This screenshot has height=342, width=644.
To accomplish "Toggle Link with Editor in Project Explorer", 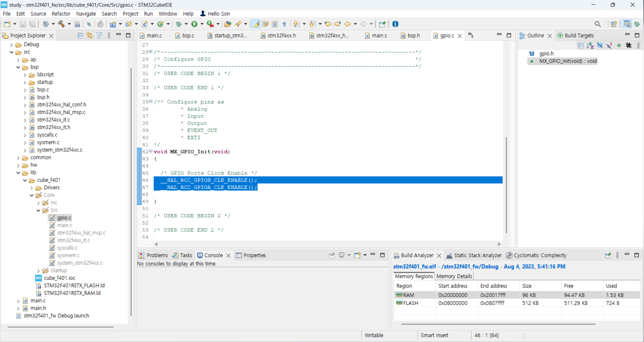I will [89, 36].
